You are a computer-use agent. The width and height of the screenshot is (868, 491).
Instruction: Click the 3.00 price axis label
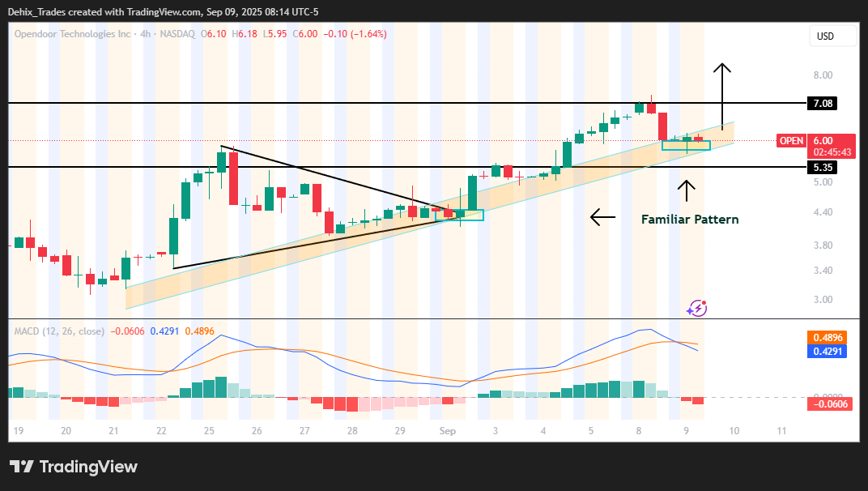tap(823, 300)
